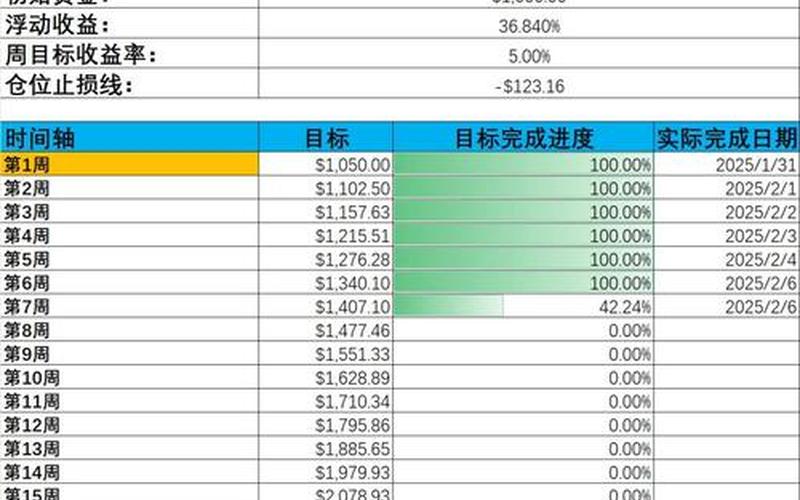Click the 第1周 100.00% progress bar
This screenshot has height=500, width=800.
[523, 164]
